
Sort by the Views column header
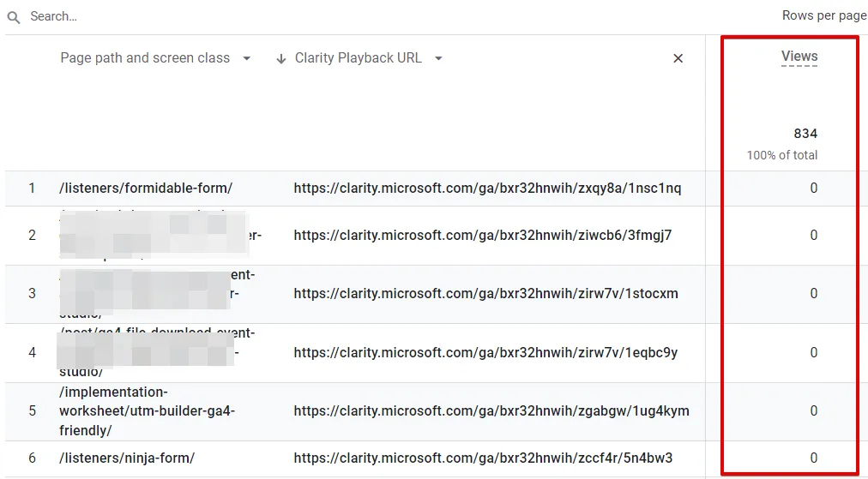(x=799, y=57)
